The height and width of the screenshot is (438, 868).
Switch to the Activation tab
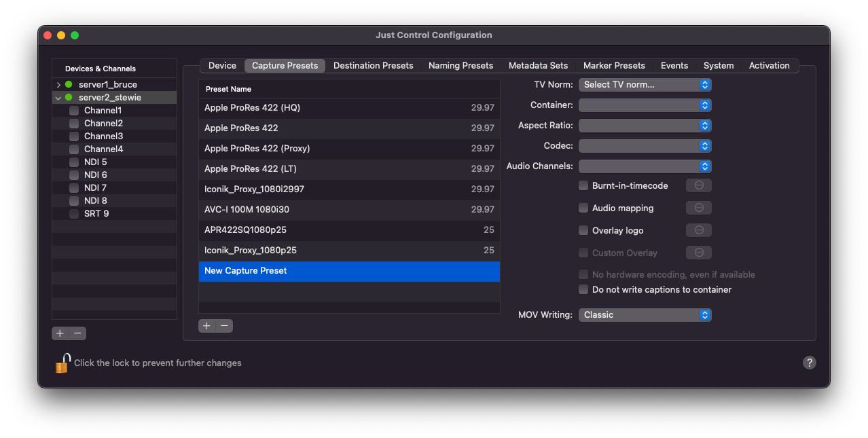click(x=770, y=66)
